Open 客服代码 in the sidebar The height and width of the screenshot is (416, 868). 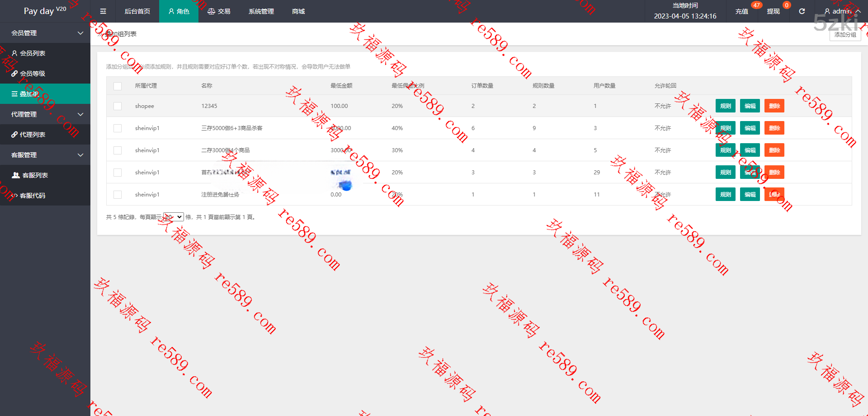[x=33, y=196]
